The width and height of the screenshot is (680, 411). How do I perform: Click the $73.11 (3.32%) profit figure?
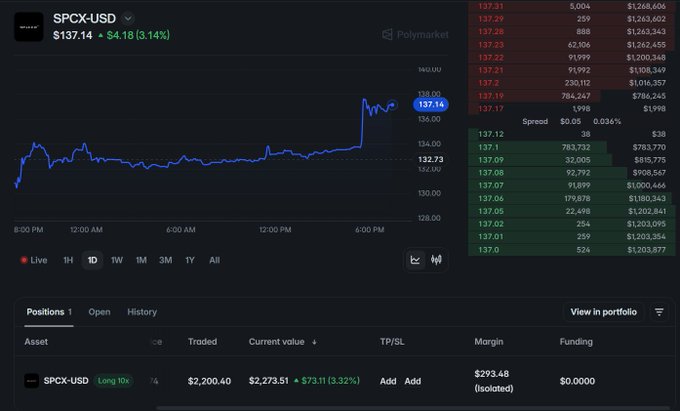coord(327,381)
